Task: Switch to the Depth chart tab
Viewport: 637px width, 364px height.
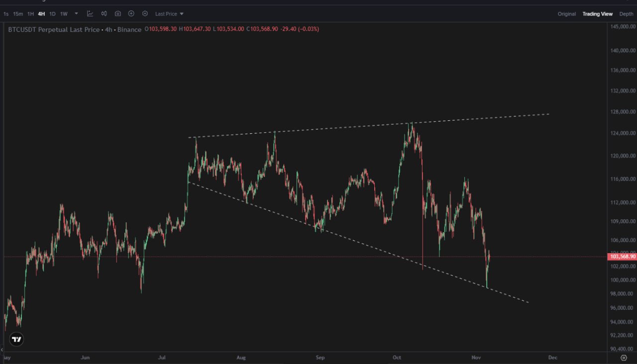Action: (x=626, y=14)
